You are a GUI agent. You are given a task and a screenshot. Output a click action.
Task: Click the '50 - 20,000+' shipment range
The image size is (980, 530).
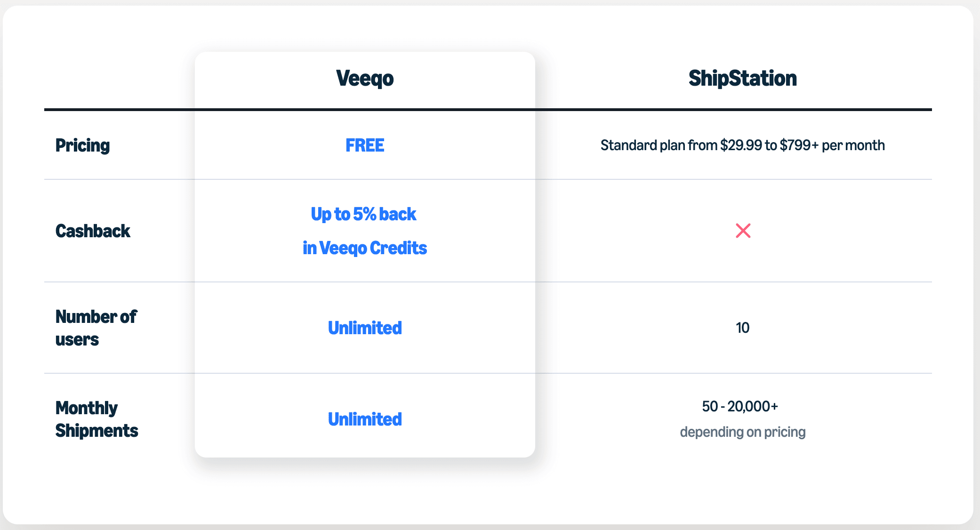tap(740, 406)
